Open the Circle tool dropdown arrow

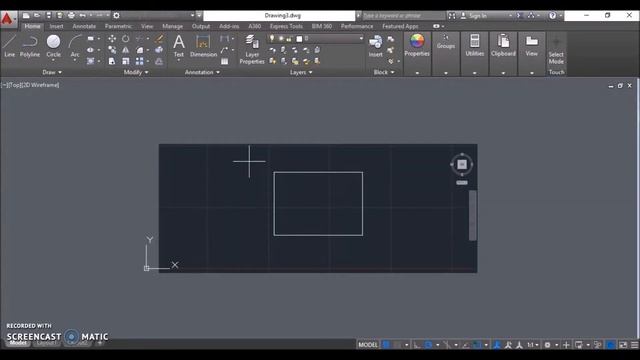(x=53, y=60)
